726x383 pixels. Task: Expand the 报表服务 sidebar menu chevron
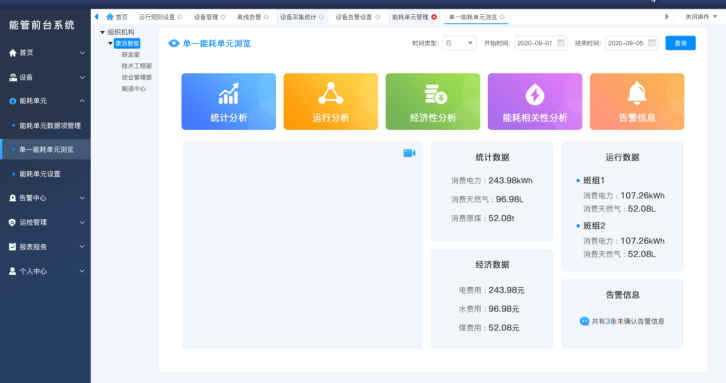click(82, 247)
